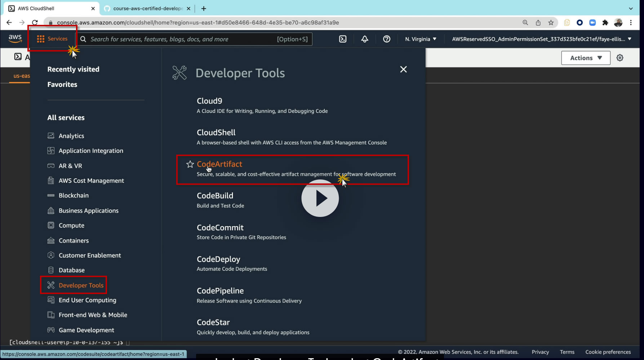This screenshot has height=360, width=644.
Task: Click the notifications bell icon
Action: (x=365, y=39)
